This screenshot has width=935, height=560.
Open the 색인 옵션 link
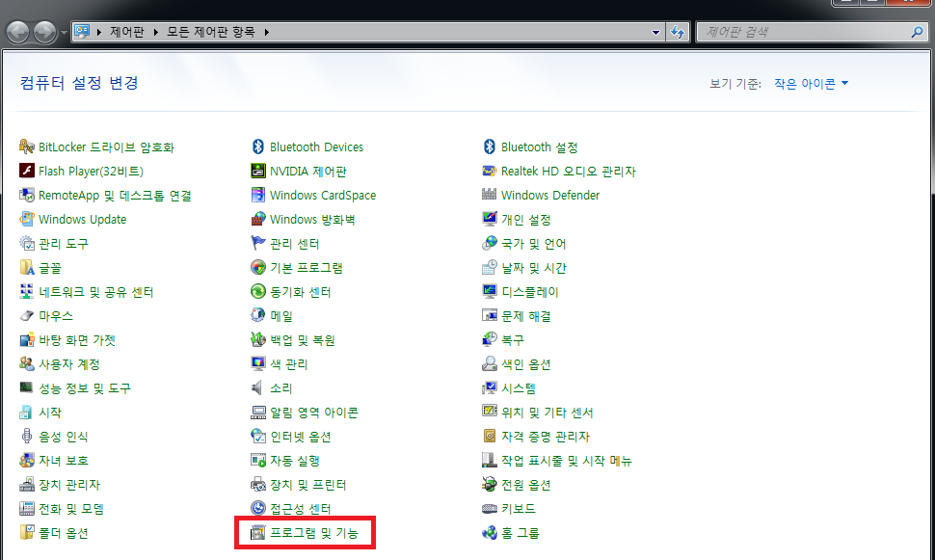tap(526, 364)
